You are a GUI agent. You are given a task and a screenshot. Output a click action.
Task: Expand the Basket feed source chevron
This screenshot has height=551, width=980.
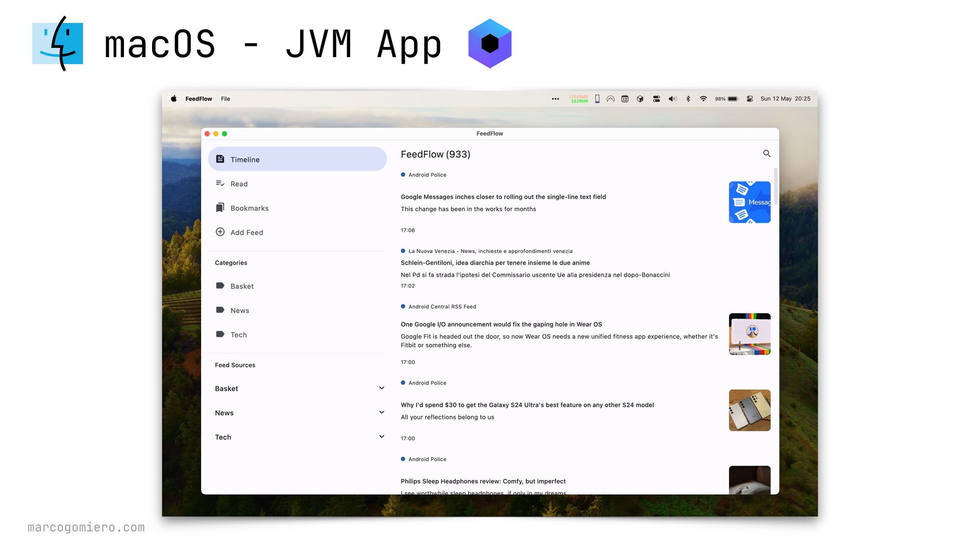381,388
